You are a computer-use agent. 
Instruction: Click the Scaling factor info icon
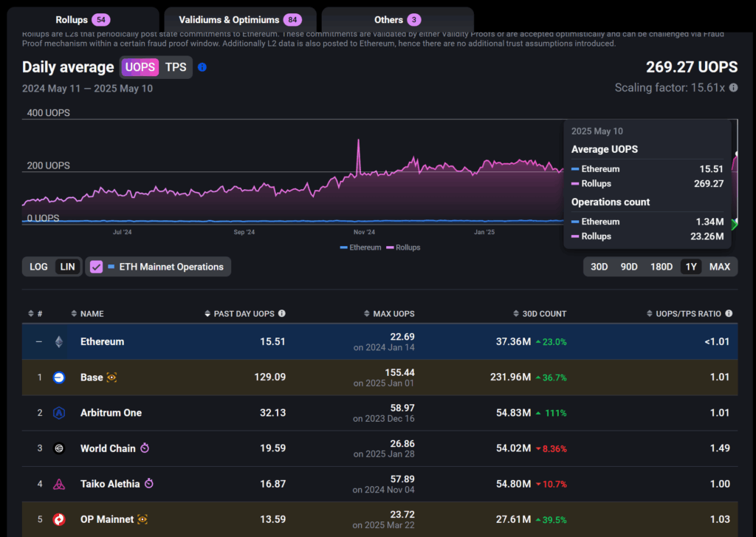coord(733,88)
